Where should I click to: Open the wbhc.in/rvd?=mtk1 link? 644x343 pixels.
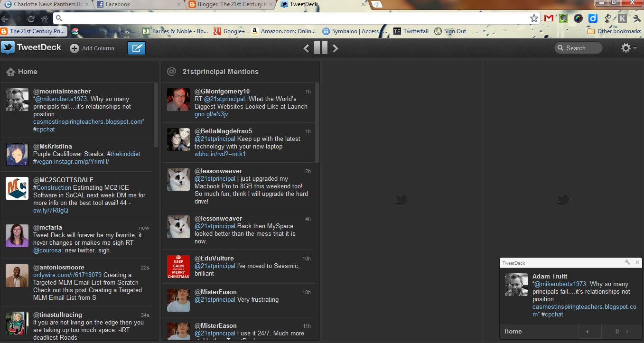click(x=220, y=154)
